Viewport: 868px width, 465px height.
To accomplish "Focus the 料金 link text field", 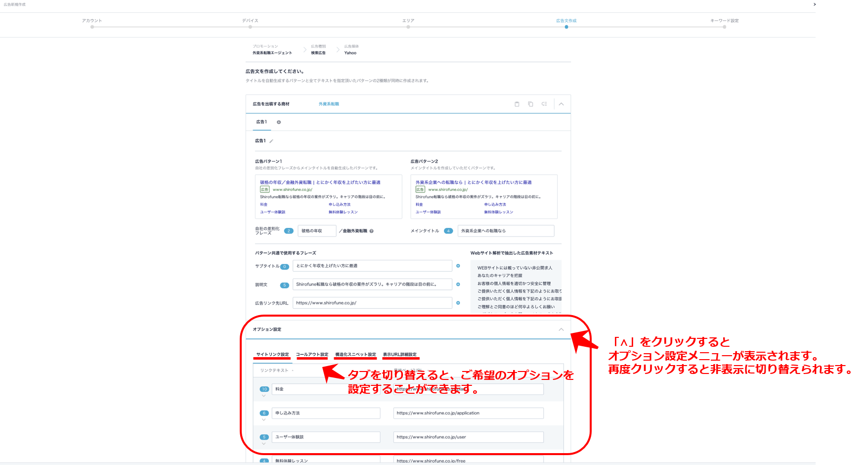I will tap(326, 389).
